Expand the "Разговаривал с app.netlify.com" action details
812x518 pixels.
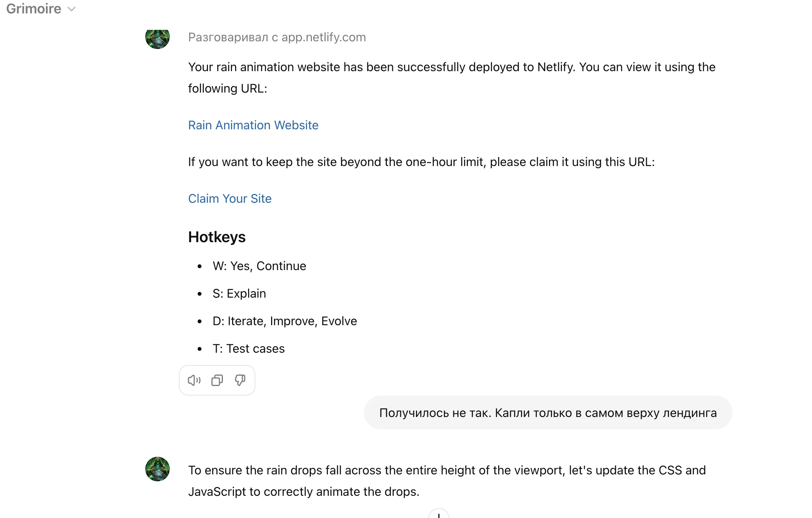[277, 37]
